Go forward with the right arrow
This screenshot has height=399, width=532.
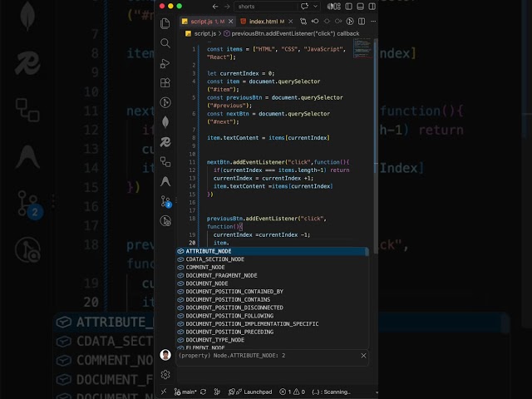click(x=227, y=7)
